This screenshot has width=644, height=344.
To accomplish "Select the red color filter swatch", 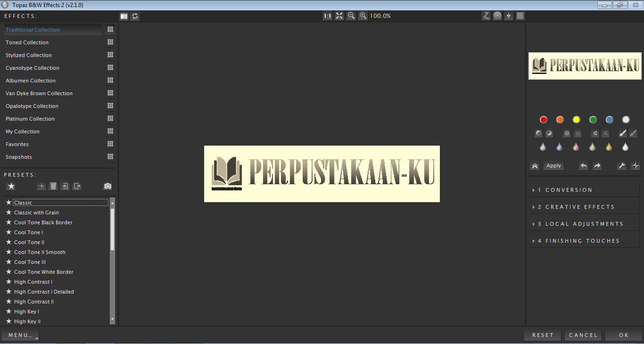I will point(543,120).
